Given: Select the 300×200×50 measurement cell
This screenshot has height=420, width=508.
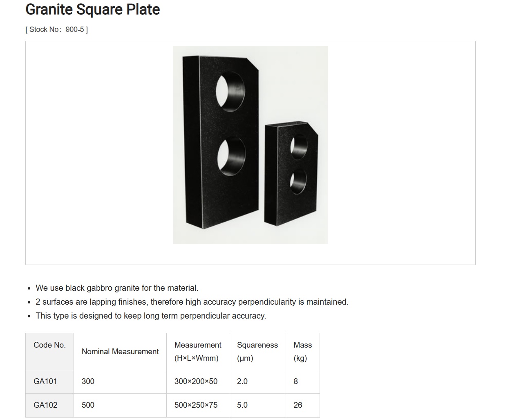Looking at the screenshot, I should click(198, 382).
